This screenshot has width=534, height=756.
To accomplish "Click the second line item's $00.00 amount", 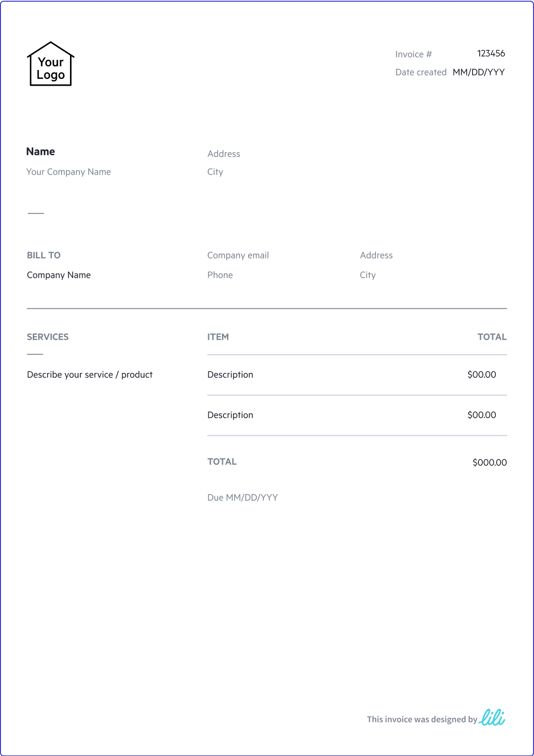I will [x=481, y=415].
